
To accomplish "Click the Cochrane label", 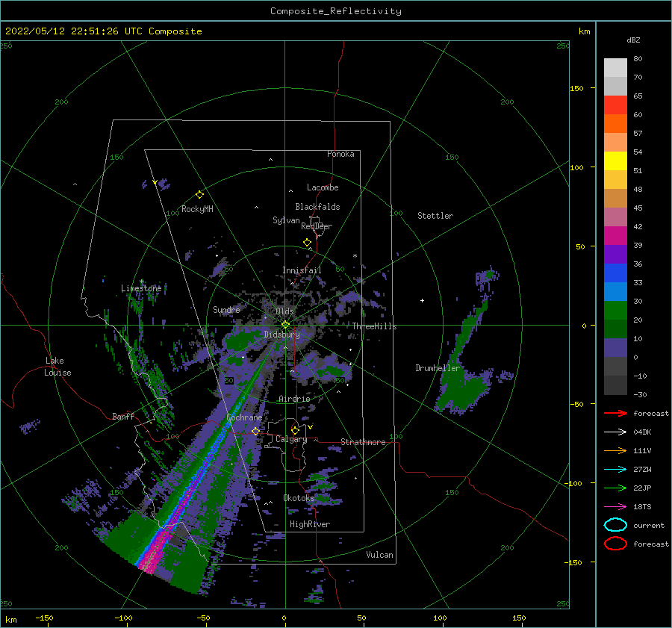I will pos(244,417).
